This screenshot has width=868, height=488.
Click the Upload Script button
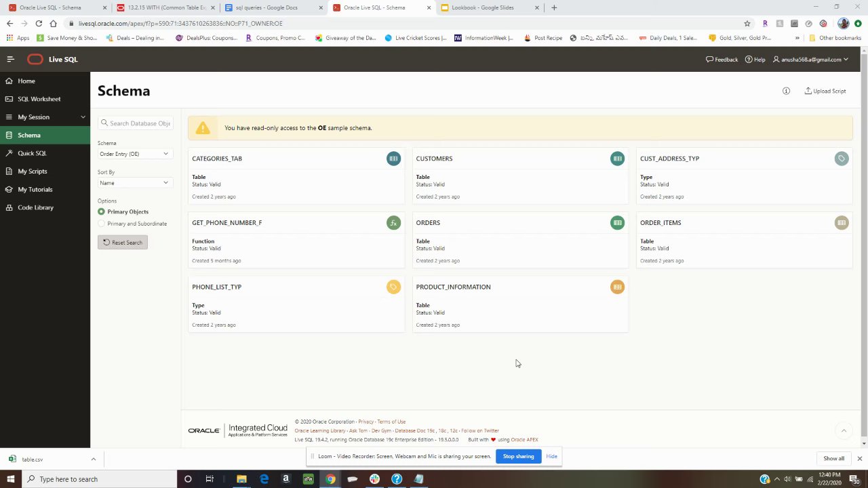825,91
